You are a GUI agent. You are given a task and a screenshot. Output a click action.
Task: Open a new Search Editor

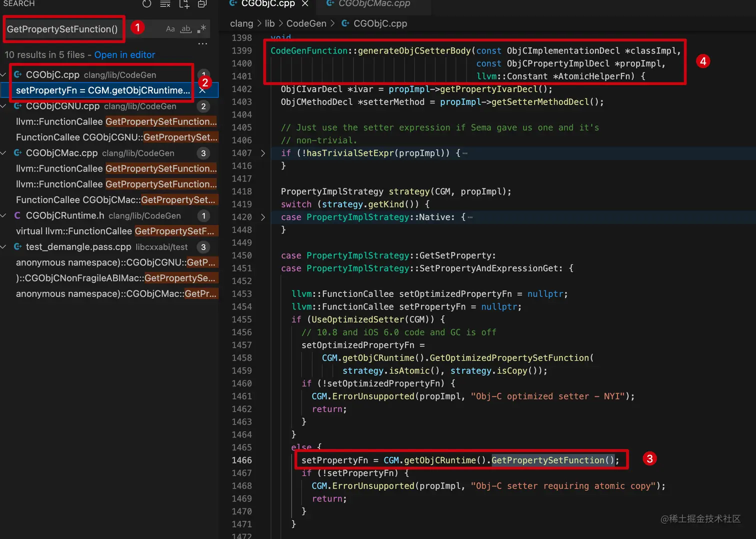[x=184, y=4]
